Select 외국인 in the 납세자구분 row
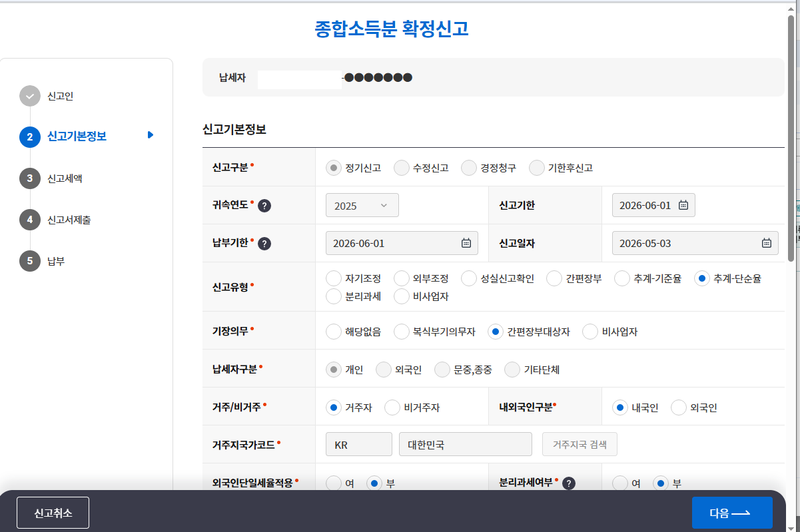The image size is (800, 532). tap(384, 370)
